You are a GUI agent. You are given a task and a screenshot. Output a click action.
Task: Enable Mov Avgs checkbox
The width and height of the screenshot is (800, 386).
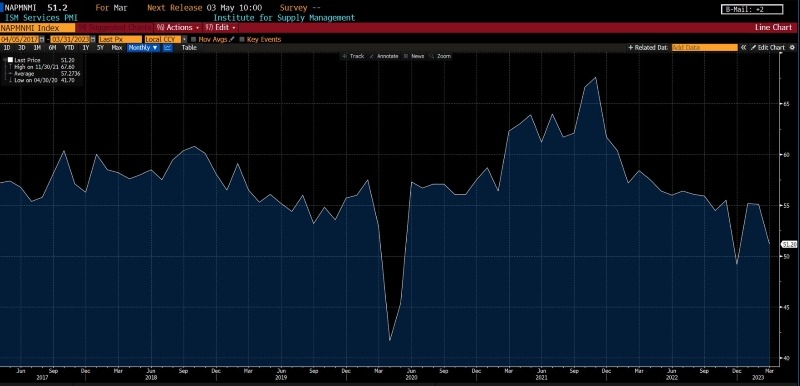click(193, 39)
